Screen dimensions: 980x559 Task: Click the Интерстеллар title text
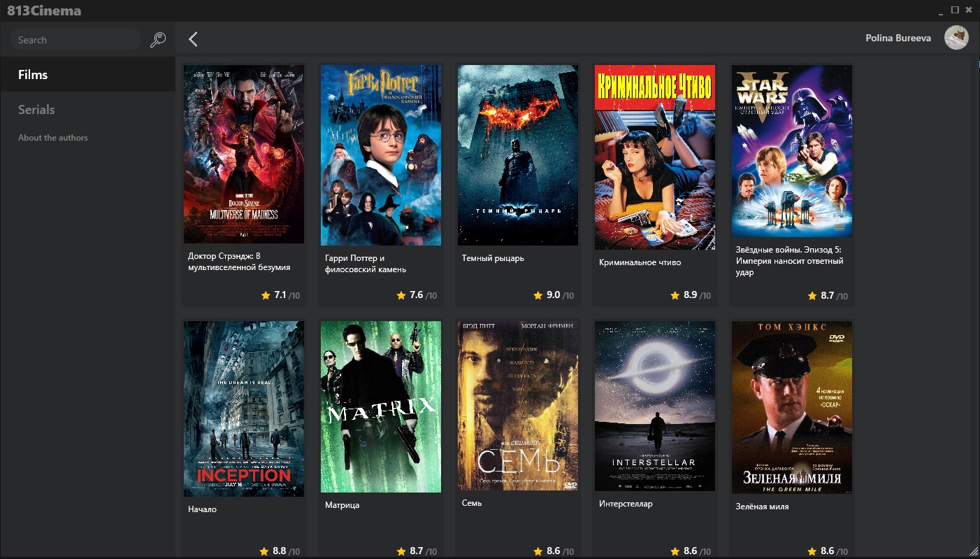click(x=626, y=504)
